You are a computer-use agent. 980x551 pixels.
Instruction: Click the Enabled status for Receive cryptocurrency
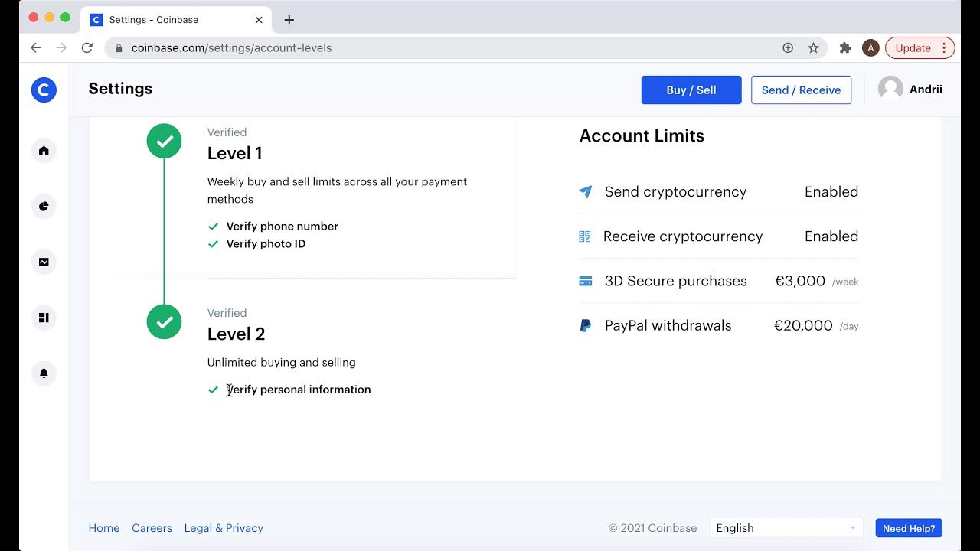coord(831,236)
